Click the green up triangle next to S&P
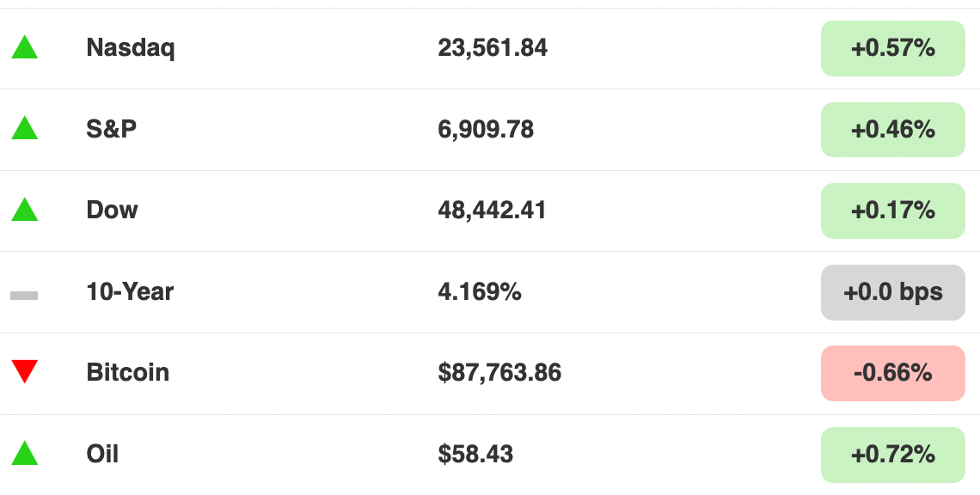The height and width of the screenshot is (495, 980). tap(24, 128)
